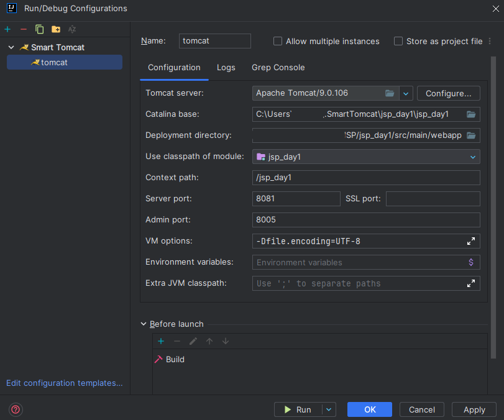
Task: Edit the Before launch task
Action: coord(193,341)
